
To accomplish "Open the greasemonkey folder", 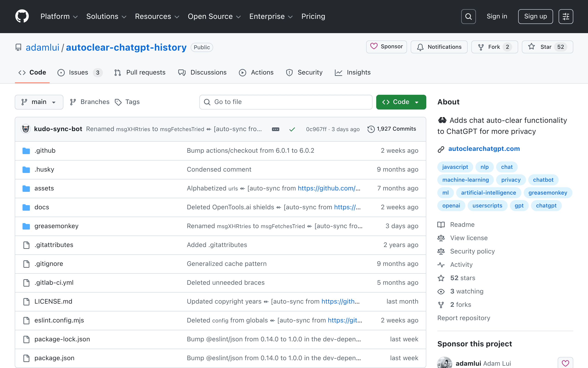I will coord(56,226).
